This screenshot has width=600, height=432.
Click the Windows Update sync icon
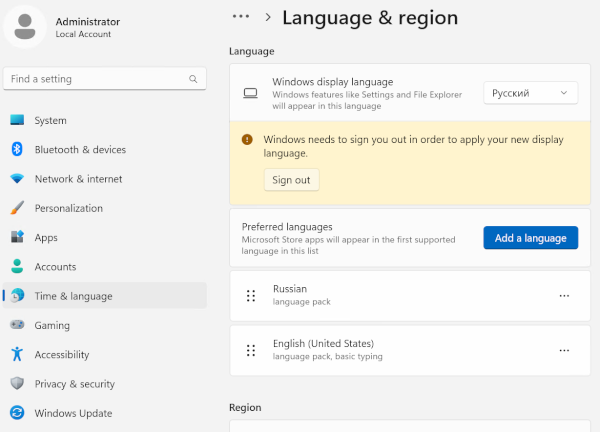click(x=17, y=412)
